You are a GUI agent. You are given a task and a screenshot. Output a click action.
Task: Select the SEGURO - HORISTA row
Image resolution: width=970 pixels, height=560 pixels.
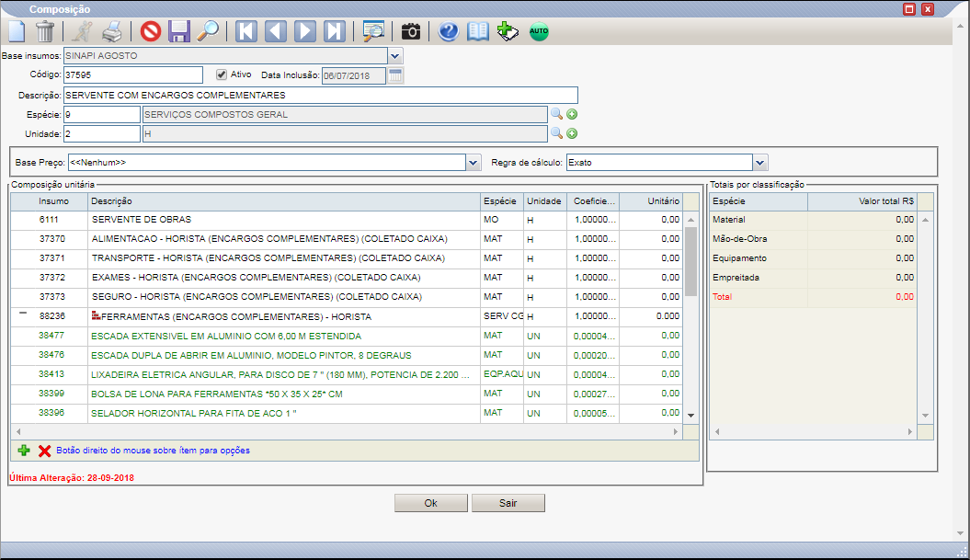(347, 297)
